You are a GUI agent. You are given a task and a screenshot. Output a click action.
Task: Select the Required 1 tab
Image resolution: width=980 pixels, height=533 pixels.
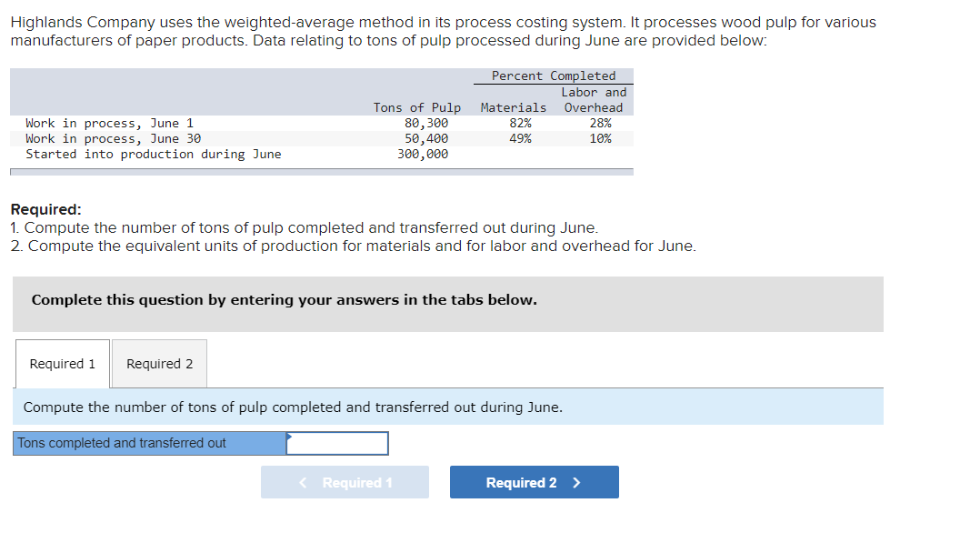(61, 363)
